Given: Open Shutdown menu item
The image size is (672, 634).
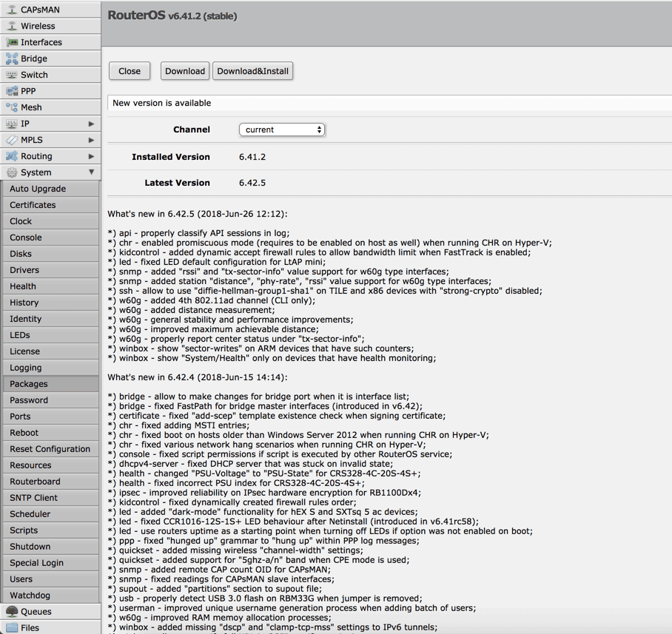Looking at the screenshot, I should click(50, 547).
